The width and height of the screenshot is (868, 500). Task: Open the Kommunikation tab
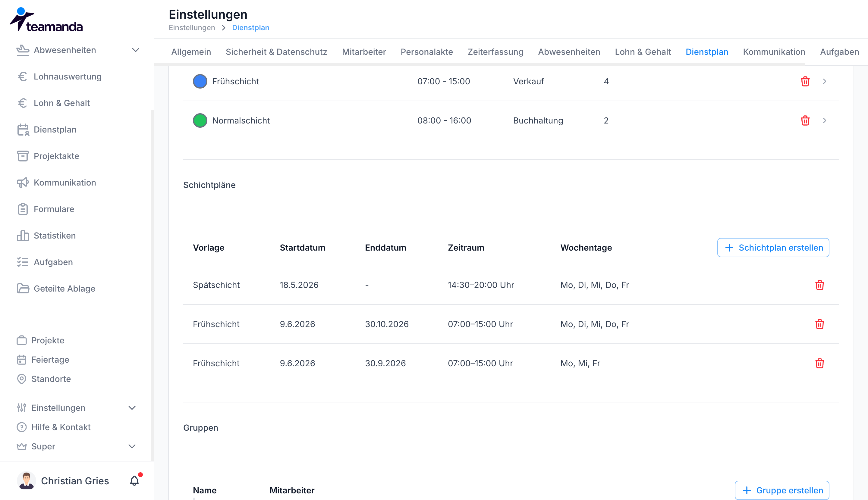(x=774, y=52)
